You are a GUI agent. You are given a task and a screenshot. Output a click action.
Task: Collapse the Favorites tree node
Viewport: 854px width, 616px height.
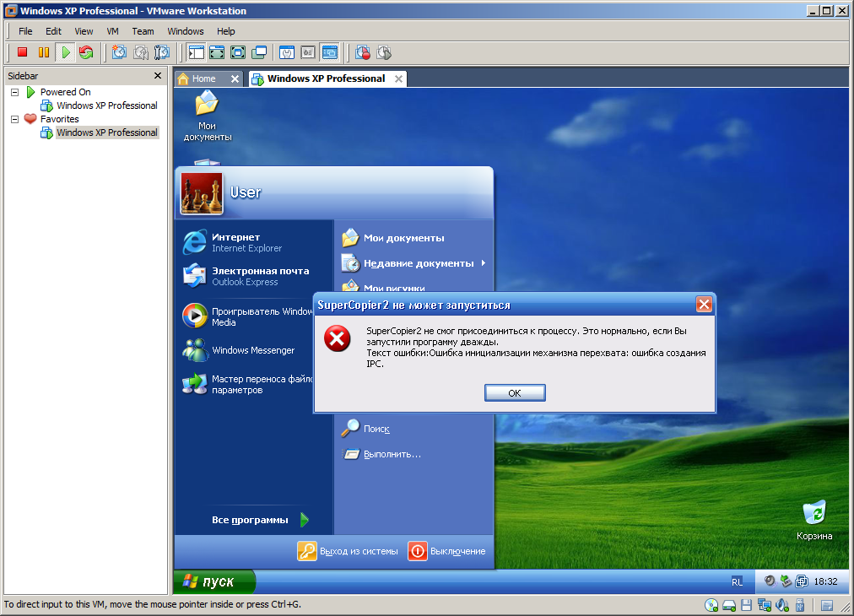point(14,119)
